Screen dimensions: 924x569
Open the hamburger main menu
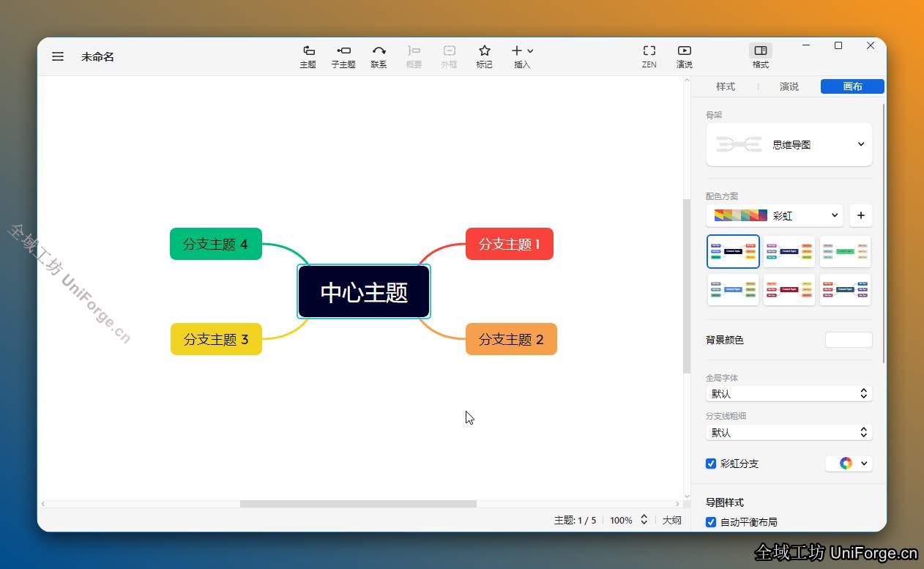[58, 56]
